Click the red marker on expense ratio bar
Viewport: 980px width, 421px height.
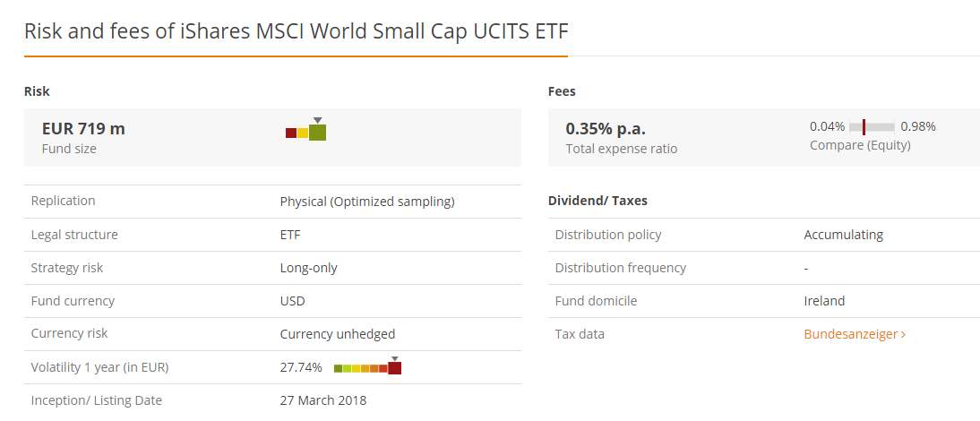(x=864, y=127)
